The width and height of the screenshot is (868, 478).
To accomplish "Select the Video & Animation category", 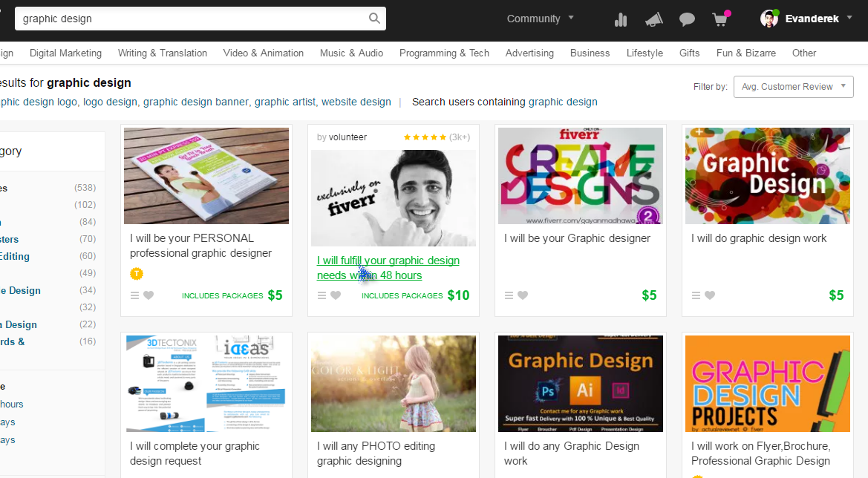I will coord(263,53).
